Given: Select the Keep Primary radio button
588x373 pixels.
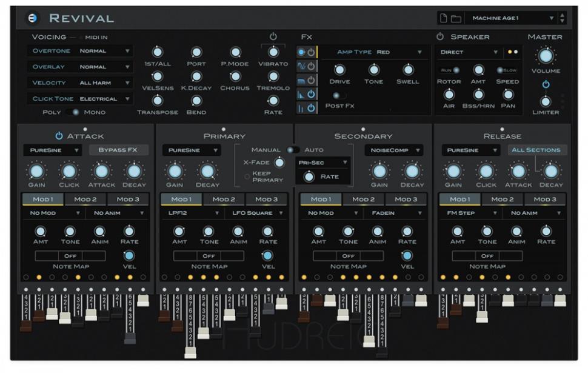Looking at the screenshot, I should (247, 176).
